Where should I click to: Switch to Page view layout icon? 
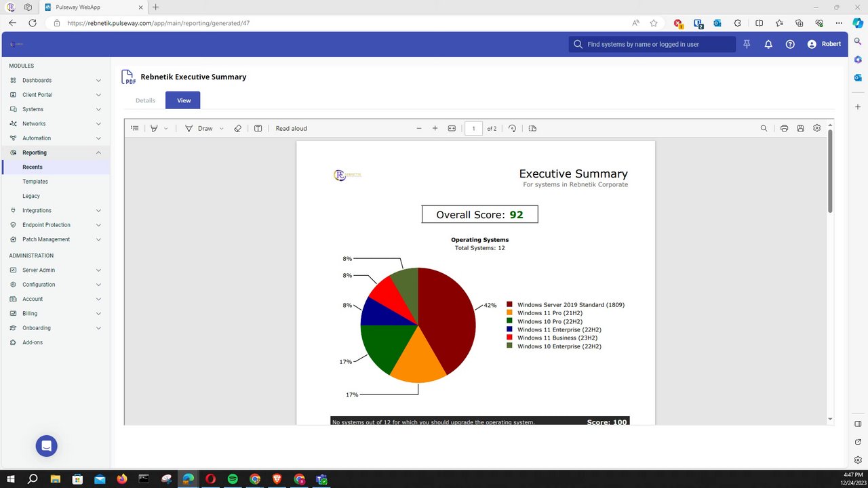tap(532, 128)
